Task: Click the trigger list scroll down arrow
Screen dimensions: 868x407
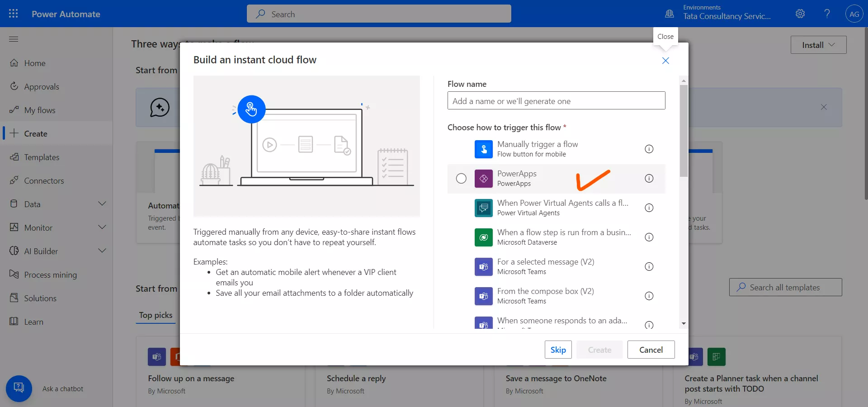Action: click(x=684, y=323)
